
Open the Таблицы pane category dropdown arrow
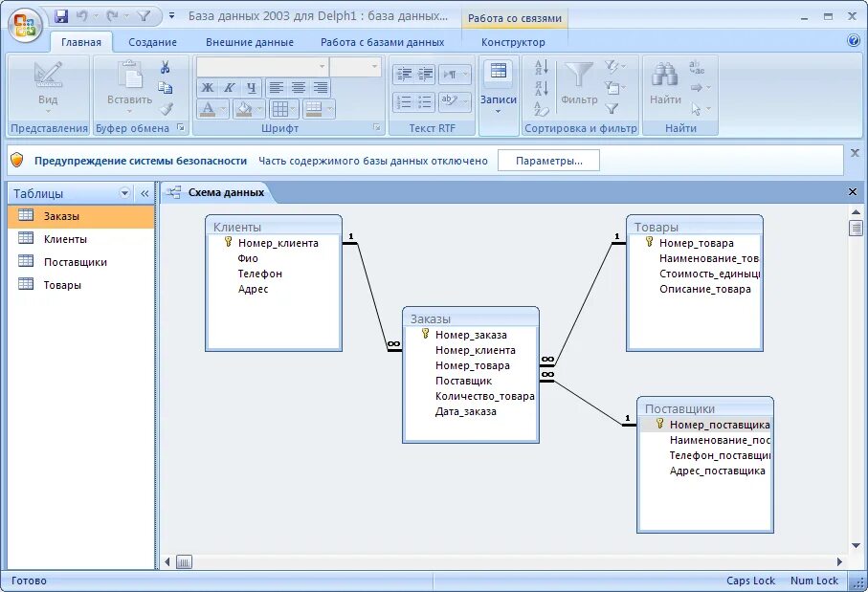pos(124,193)
